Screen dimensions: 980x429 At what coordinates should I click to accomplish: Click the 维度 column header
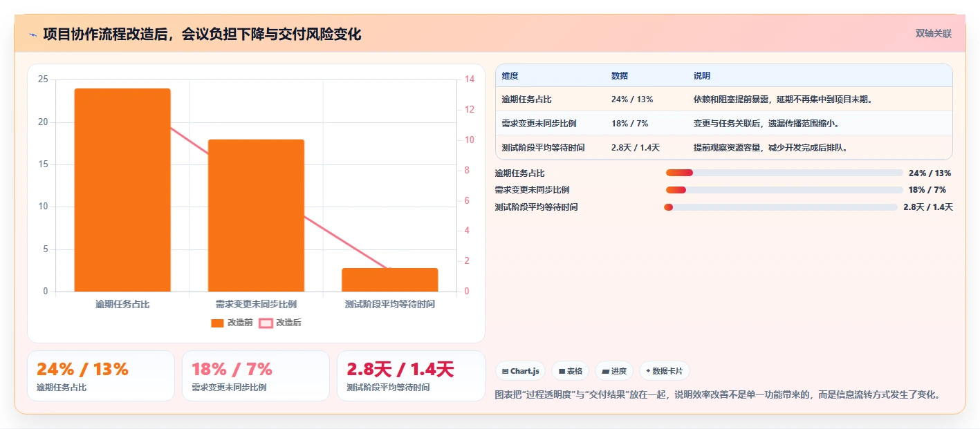(x=510, y=76)
